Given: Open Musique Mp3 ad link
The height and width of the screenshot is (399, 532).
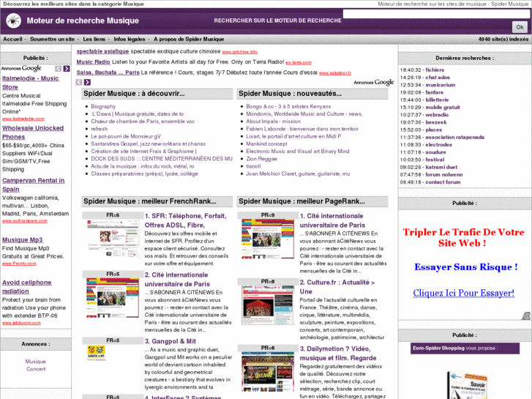Looking at the screenshot, I should click(x=23, y=239).
